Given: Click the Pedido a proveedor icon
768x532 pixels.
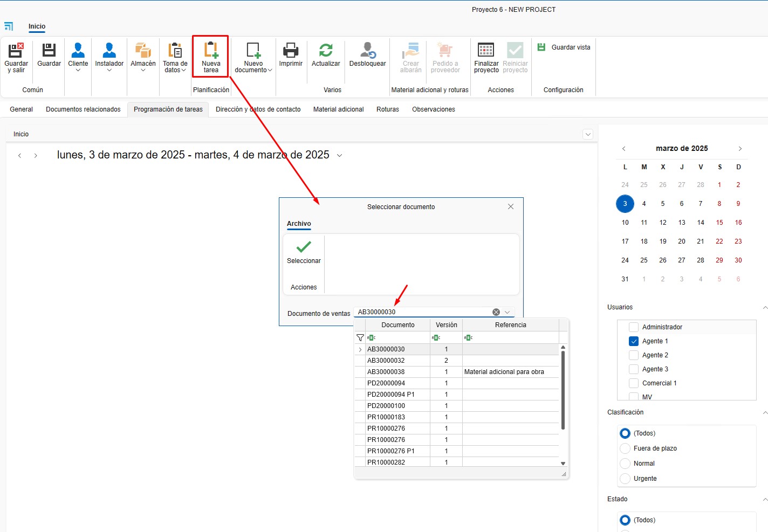Looking at the screenshot, I should tap(445, 50).
